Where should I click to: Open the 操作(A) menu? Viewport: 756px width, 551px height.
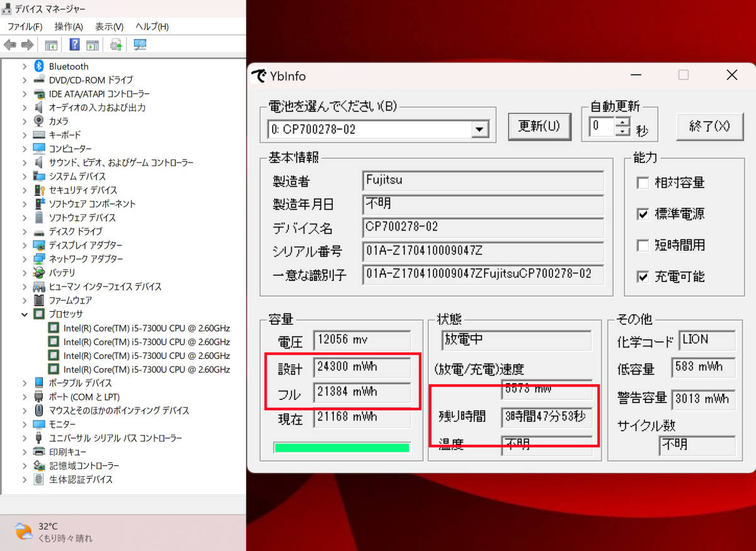coord(69,26)
